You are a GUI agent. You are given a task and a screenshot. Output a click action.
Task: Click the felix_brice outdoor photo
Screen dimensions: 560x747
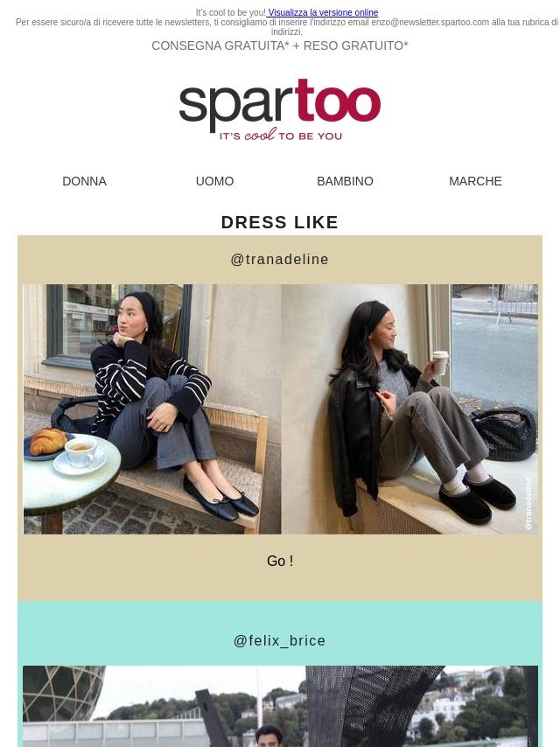[280, 706]
